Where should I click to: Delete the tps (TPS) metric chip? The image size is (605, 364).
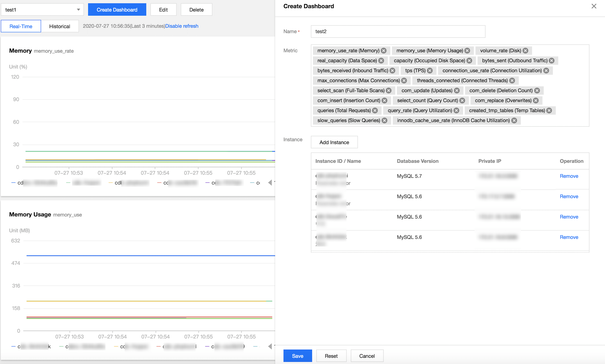pyautogui.click(x=430, y=71)
